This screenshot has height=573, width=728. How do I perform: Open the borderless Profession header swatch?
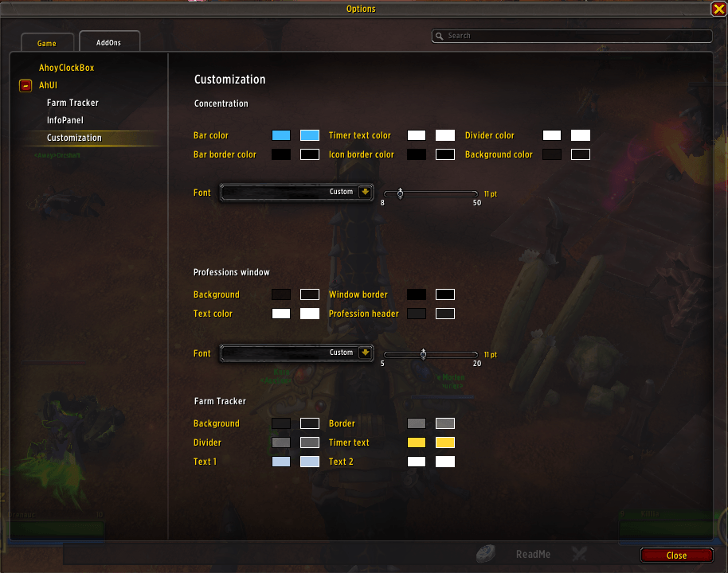pos(417,314)
